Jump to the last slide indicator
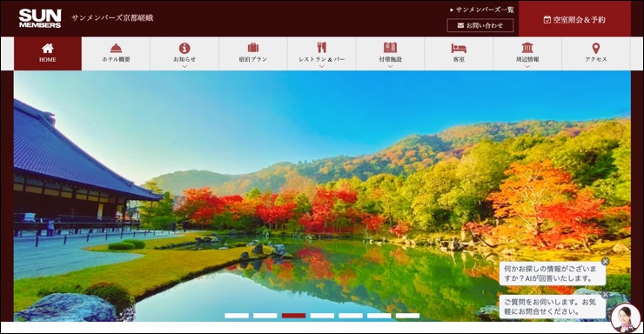This screenshot has width=644, height=334. [407, 316]
